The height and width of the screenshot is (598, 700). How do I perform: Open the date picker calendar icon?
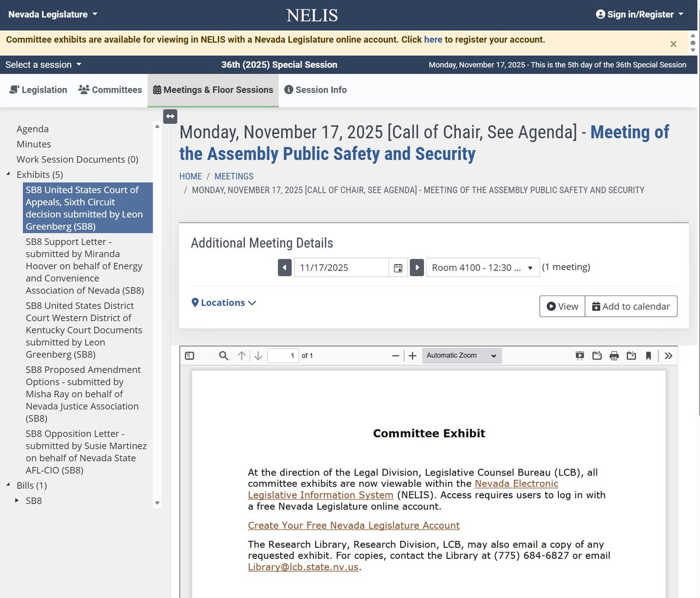pyautogui.click(x=398, y=268)
